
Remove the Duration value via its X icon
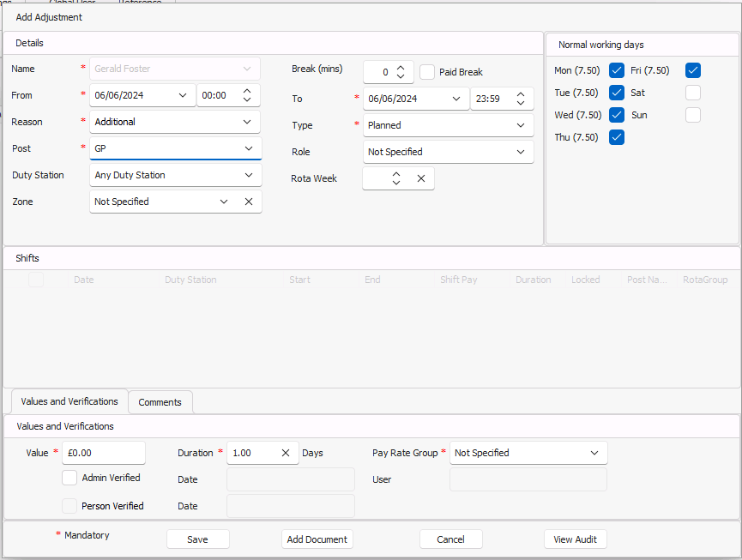click(x=287, y=453)
